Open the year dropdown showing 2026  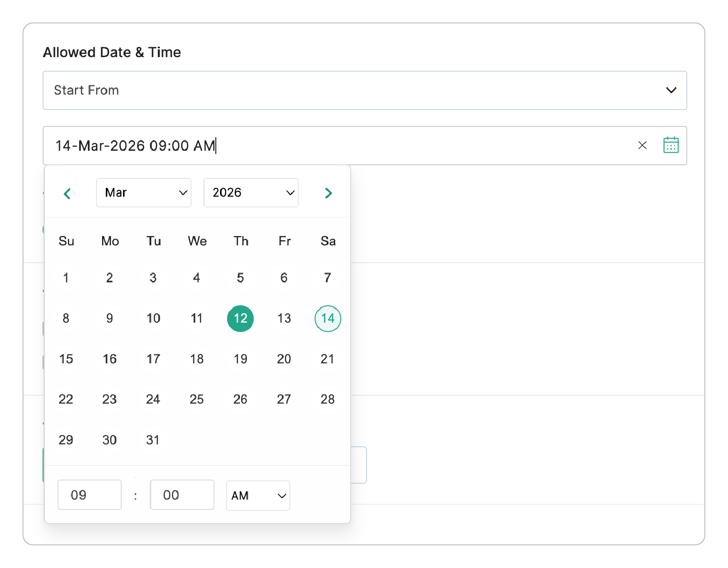tap(251, 192)
